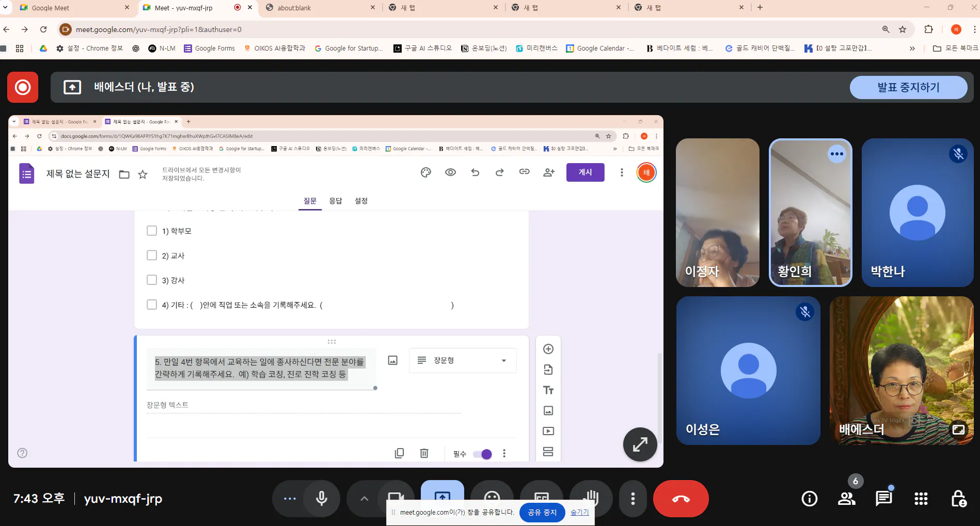The image size is (980, 526).
Task: Insert a video using the sidebar icon
Action: click(x=548, y=431)
